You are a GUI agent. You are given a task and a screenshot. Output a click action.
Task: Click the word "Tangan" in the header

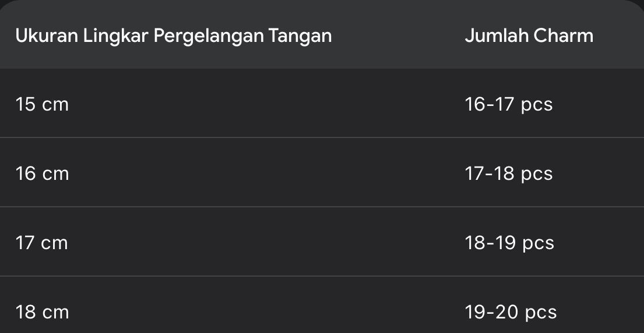tap(300, 36)
